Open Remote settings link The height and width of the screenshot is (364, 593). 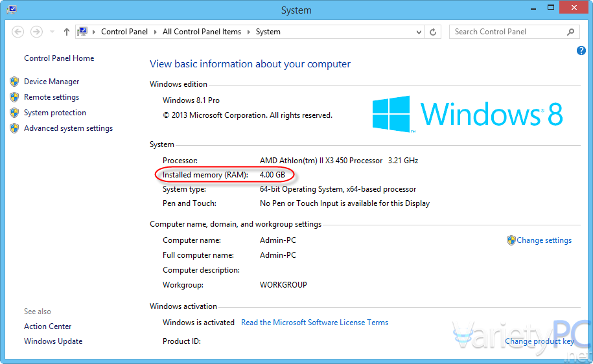click(x=51, y=97)
